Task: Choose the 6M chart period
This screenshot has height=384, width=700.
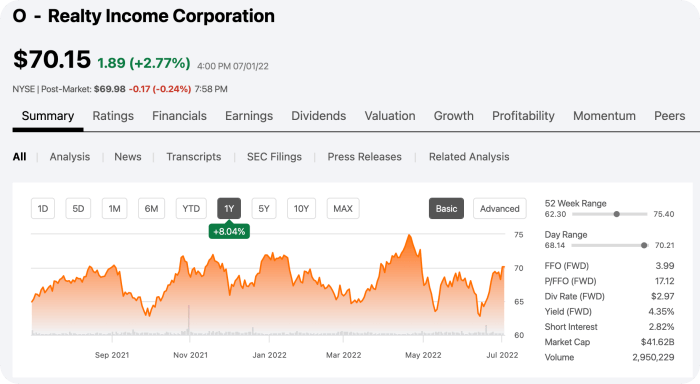Action: [151, 209]
